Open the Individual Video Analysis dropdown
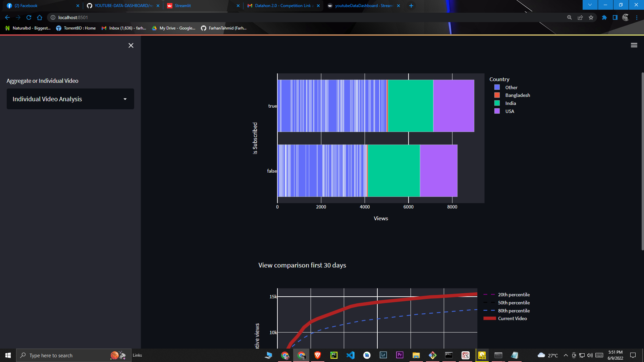The height and width of the screenshot is (362, 644). click(70, 99)
